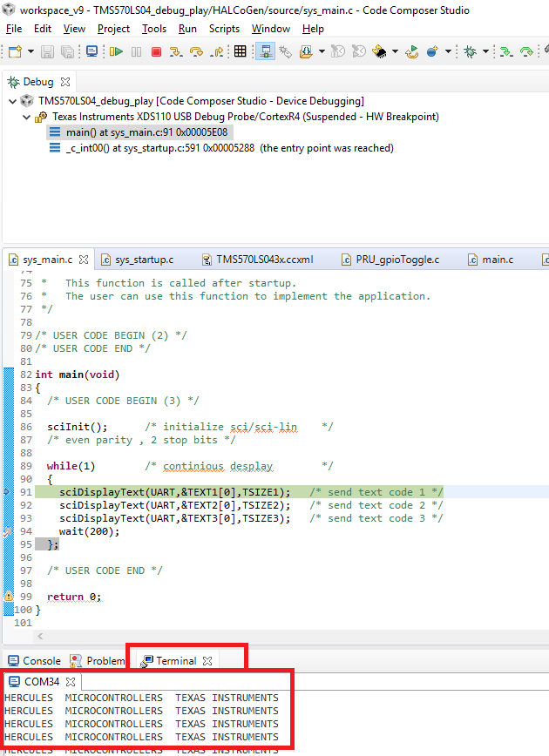Click the chip flash-memory icon

click(380, 51)
